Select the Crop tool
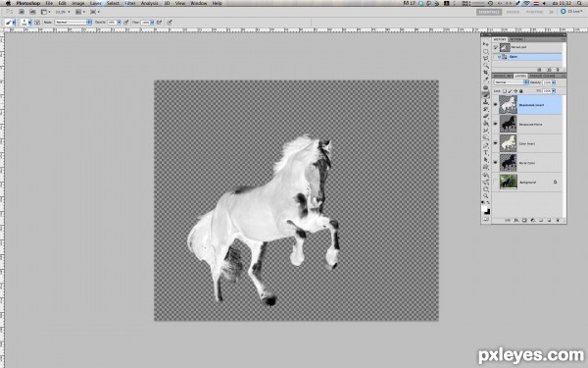The height and width of the screenshot is (368, 588). point(486,72)
